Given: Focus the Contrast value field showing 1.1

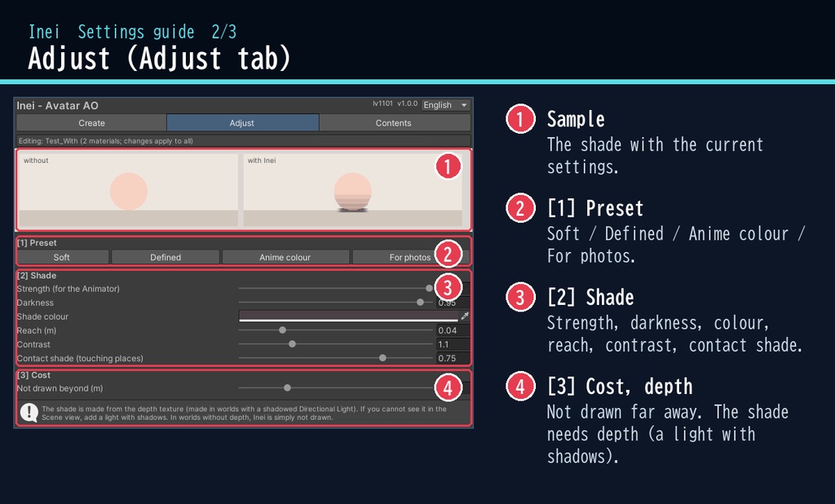Looking at the screenshot, I should [453, 344].
